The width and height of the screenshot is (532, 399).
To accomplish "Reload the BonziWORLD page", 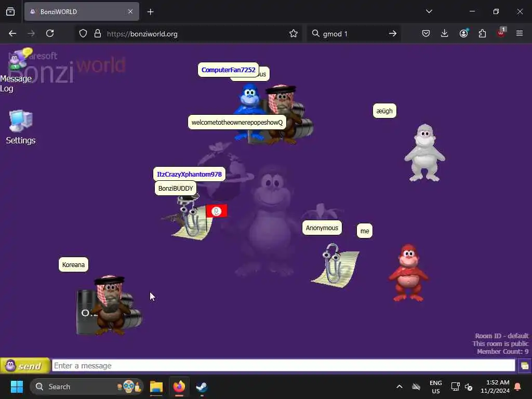I will click(50, 34).
